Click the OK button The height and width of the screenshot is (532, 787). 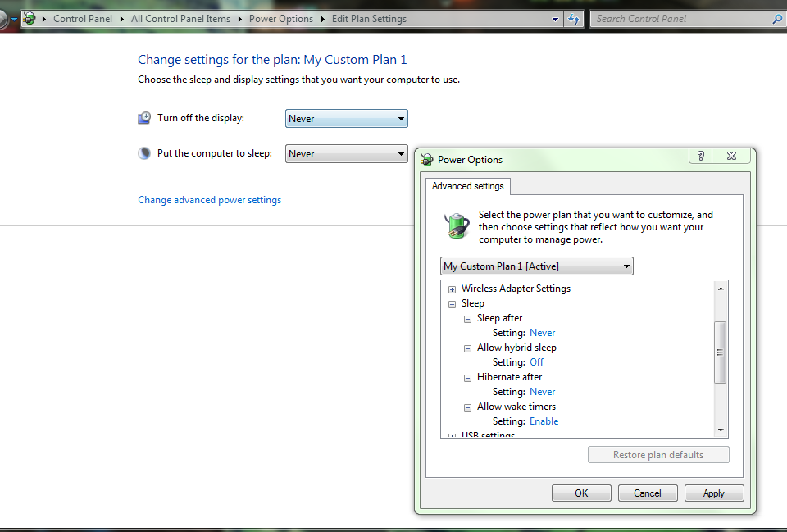[581, 493]
